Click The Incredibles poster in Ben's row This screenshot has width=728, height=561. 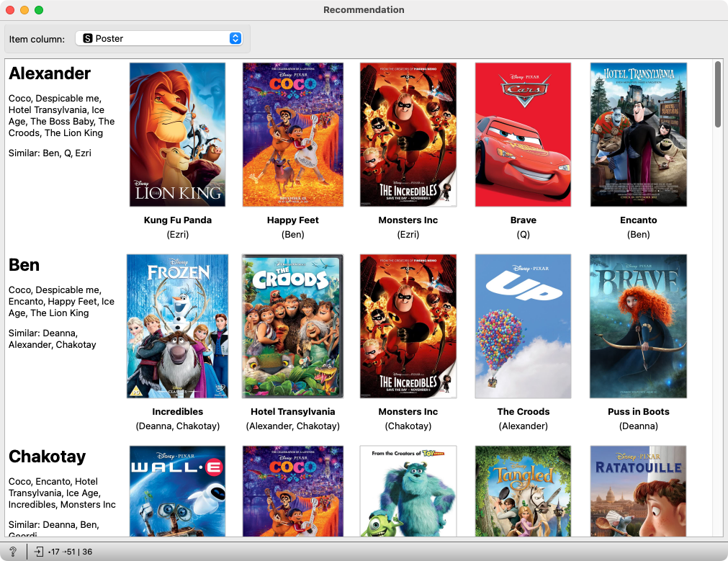pyautogui.click(x=408, y=326)
